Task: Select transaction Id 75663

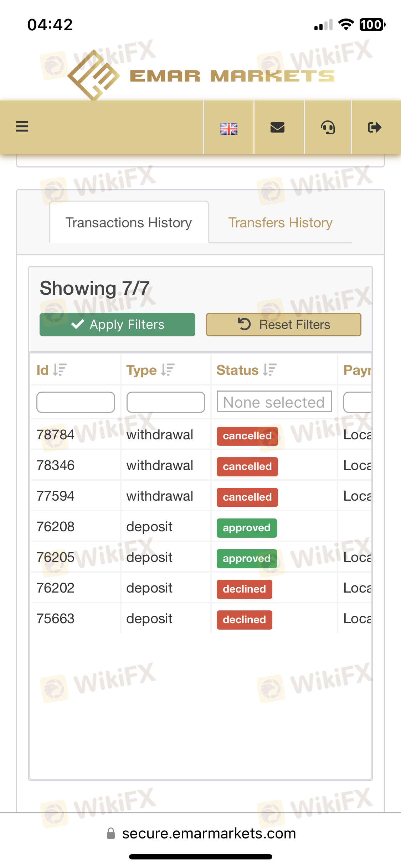Action: tap(56, 619)
